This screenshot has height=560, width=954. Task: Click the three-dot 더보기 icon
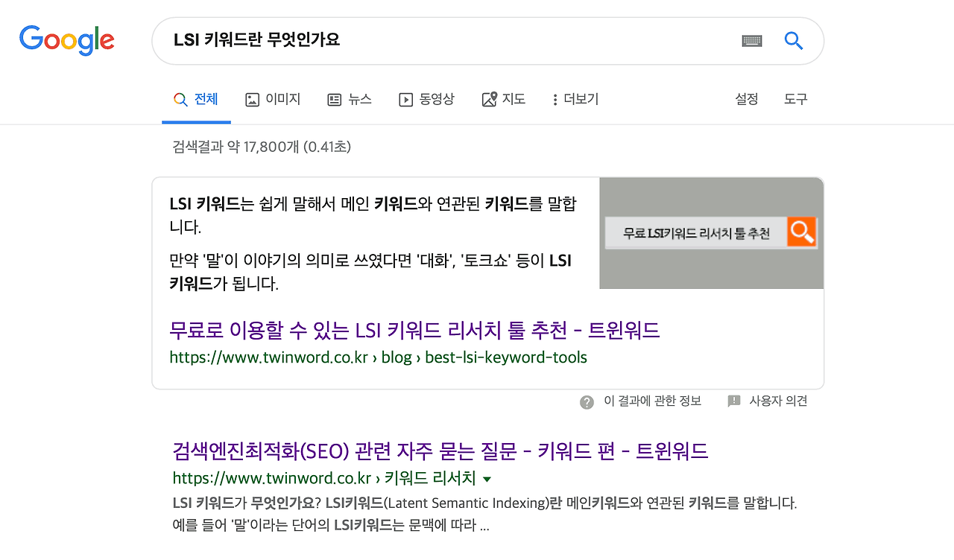coord(555,100)
